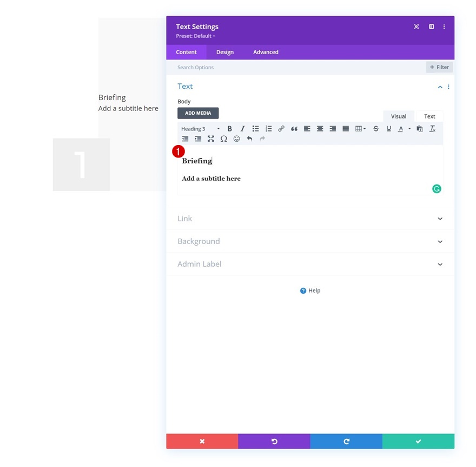Viewport: 476px width, 467px height.
Task: Insert a bulleted list
Action: click(x=256, y=129)
